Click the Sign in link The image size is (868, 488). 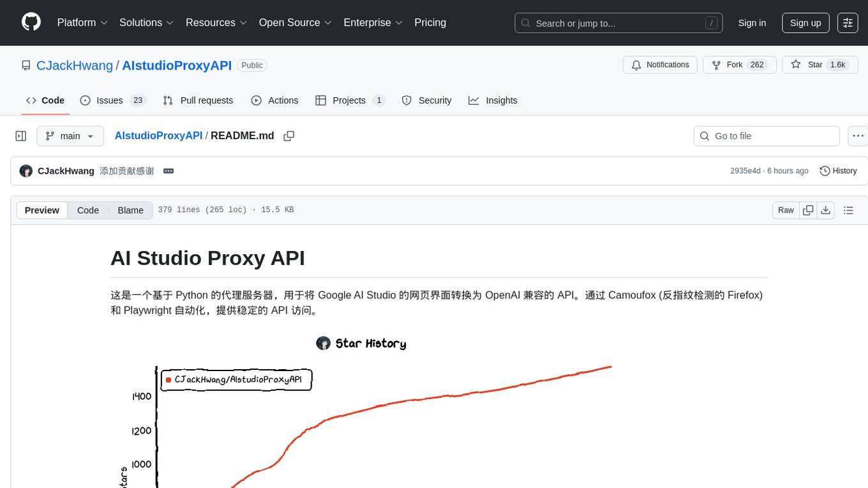[x=752, y=23]
